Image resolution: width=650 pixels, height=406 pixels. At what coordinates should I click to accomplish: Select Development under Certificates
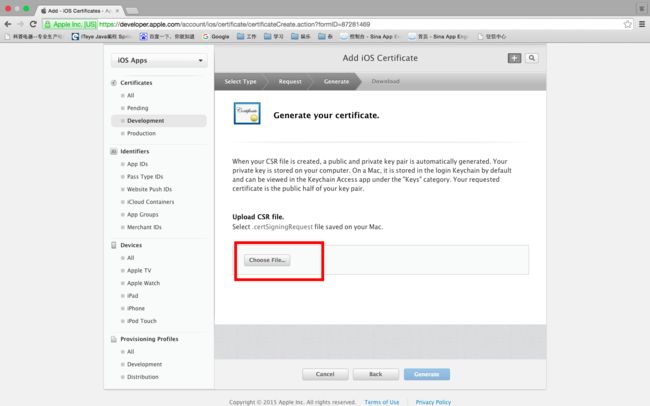(x=158, y=121)
